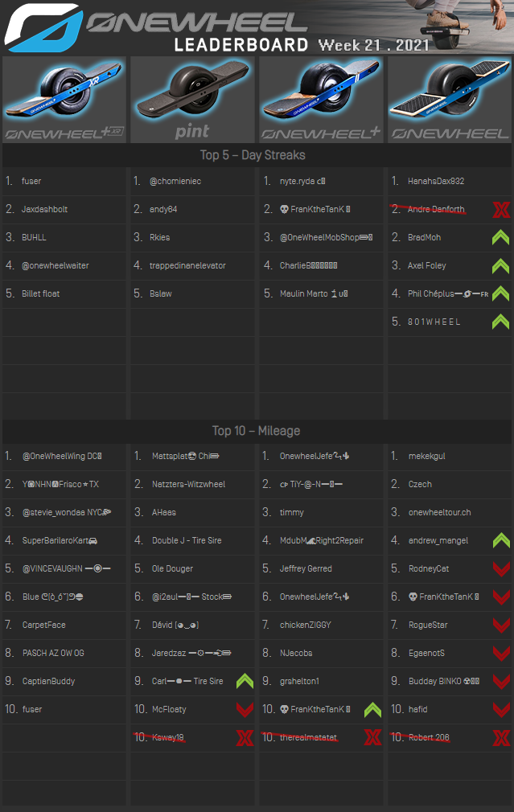Click the green up arrow beside Axel Foley
The height and width of the screenshot is (812, 514).
pyautogui.click(x=500, y=265)
